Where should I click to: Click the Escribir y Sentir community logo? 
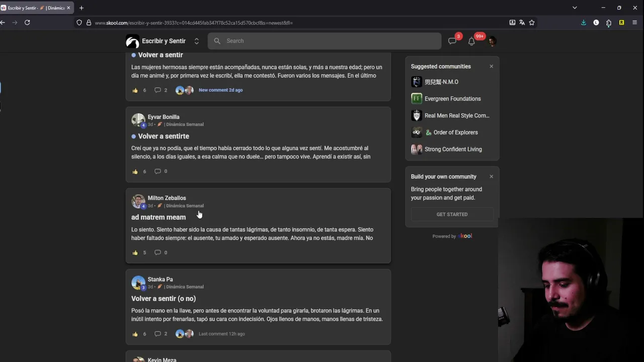pos(132,41)
